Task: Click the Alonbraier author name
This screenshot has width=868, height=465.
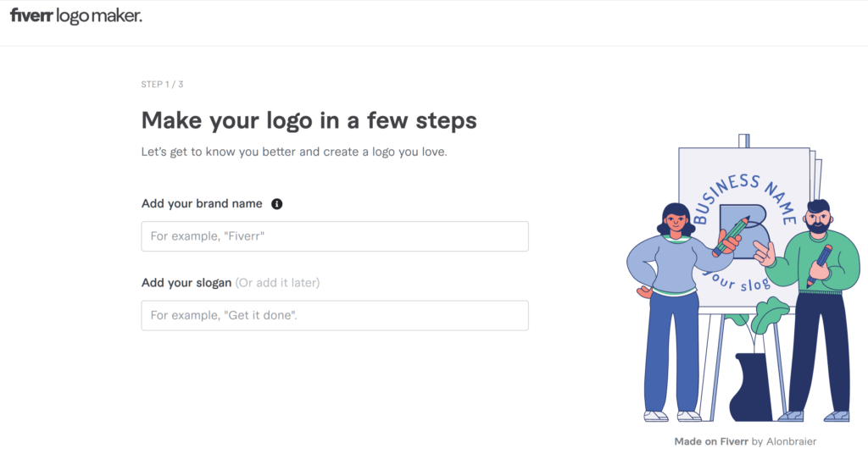Action: 791,441
